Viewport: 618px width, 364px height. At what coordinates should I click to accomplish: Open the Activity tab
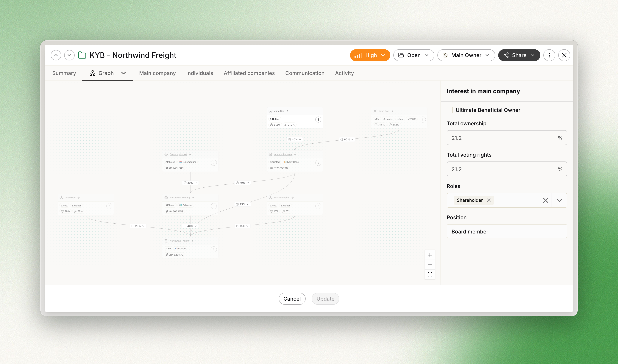pyautogui.click(x=344, y=73)
